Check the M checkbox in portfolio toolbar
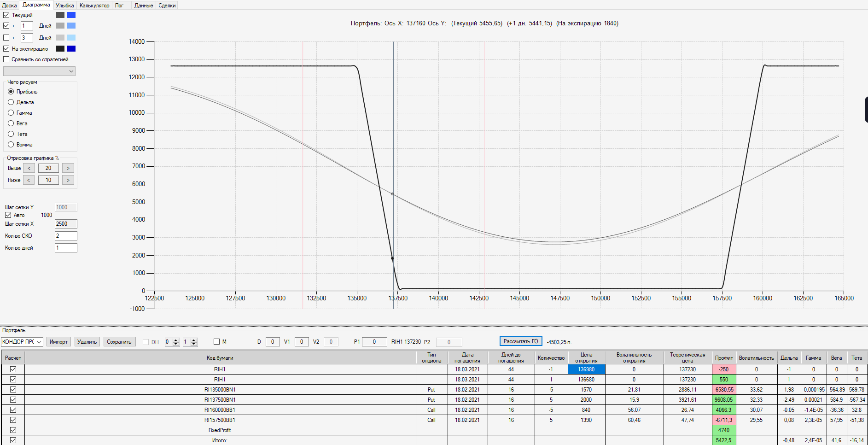 (216, 342)
